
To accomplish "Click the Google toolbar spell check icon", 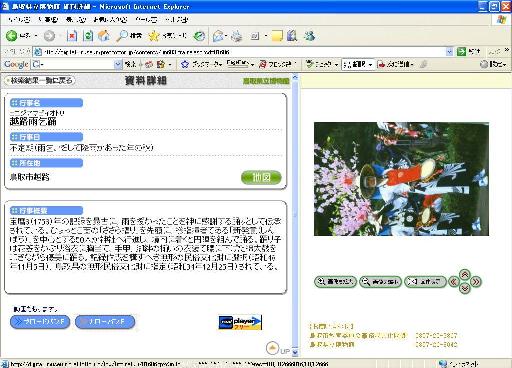I will pos(309,64).
